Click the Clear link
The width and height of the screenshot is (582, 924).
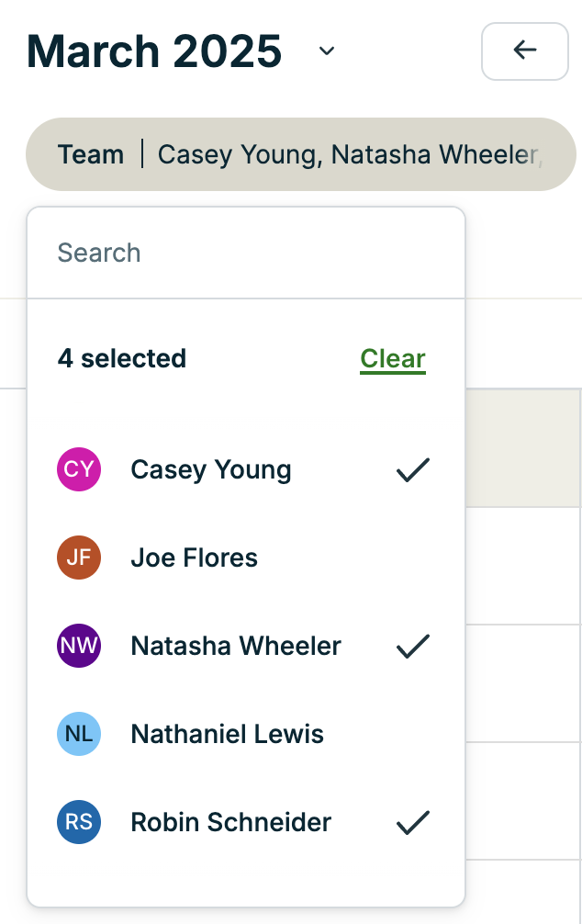pos(393,358)
